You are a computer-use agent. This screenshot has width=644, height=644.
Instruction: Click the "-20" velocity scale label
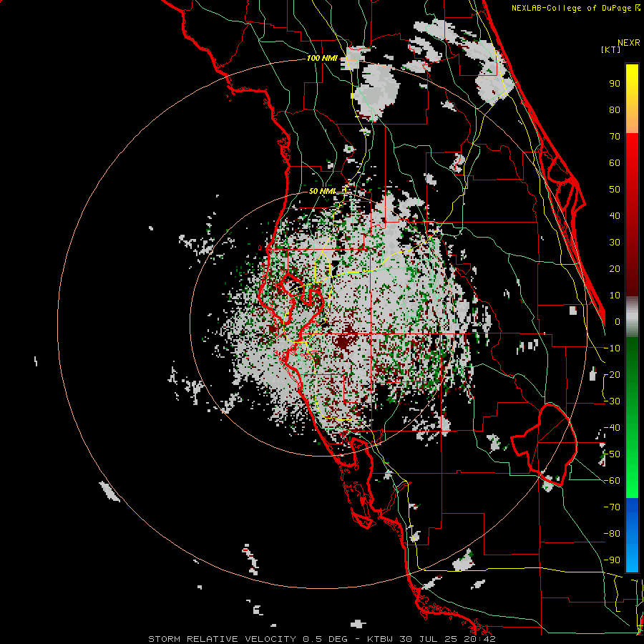pos(612,374)
